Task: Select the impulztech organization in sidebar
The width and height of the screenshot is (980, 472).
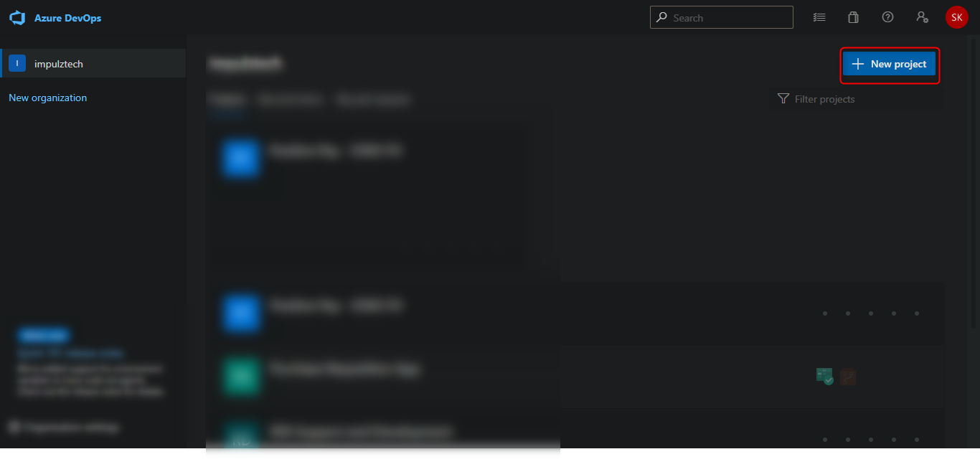Action: pyautogui.click(x=93, y=64)
